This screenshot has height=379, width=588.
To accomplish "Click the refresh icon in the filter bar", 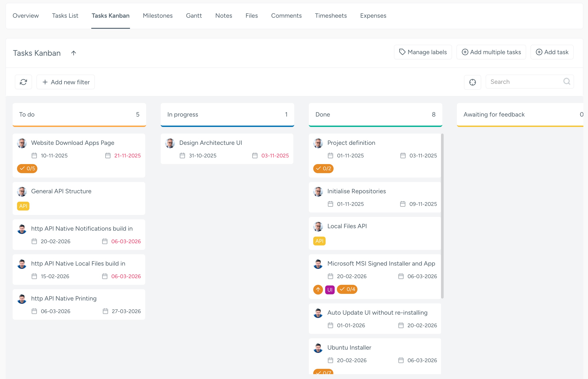I will tap(23, 82).
